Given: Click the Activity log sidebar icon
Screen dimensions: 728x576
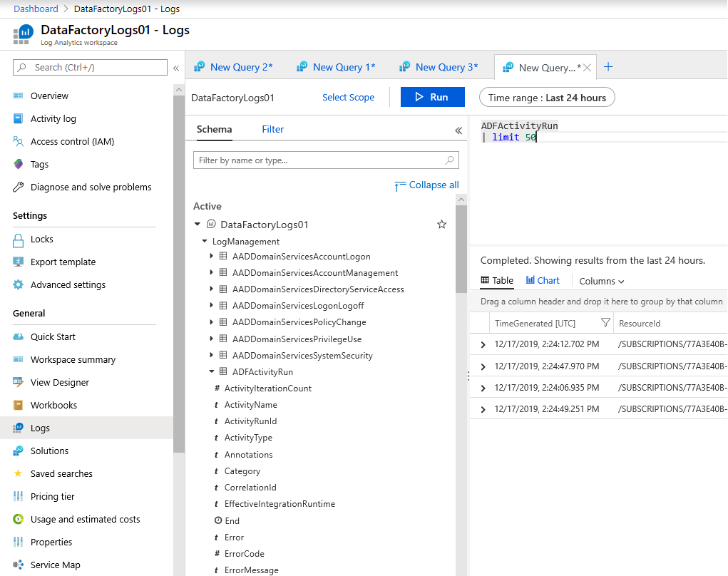Looking at the screenshot, I should [19, 119].
